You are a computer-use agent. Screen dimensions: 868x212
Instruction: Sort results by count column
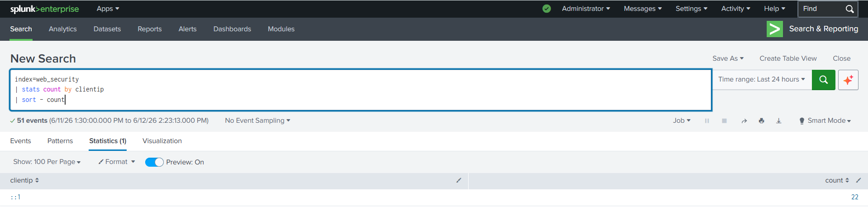pyautogui.click(x=837, y=180)
